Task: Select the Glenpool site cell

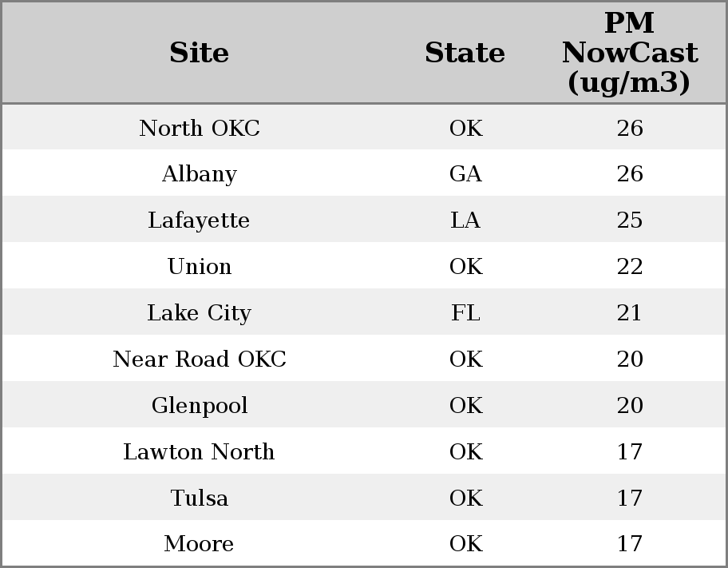Action: [200, 406]
